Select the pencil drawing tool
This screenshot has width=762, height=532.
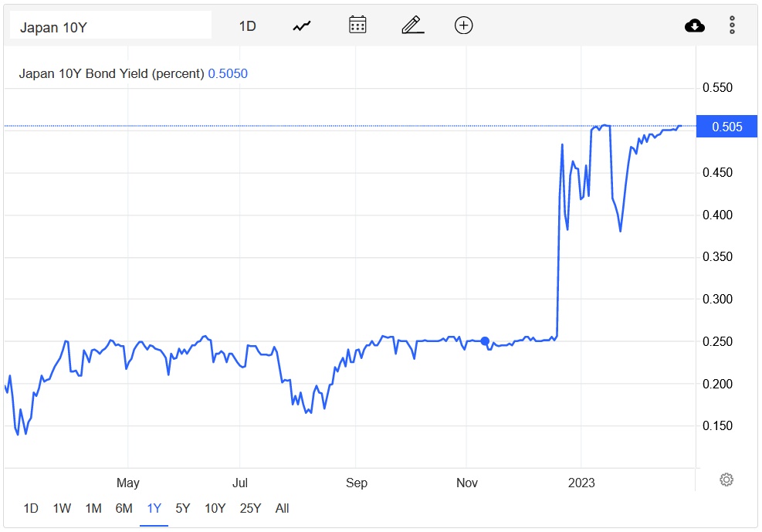point(413,25)
